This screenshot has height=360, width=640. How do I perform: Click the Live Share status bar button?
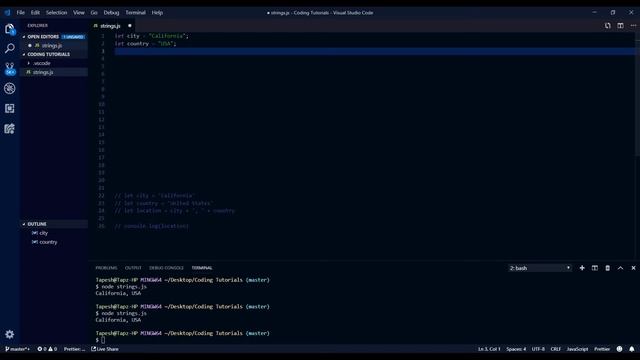pyautogui.click(x=105, y=349)
